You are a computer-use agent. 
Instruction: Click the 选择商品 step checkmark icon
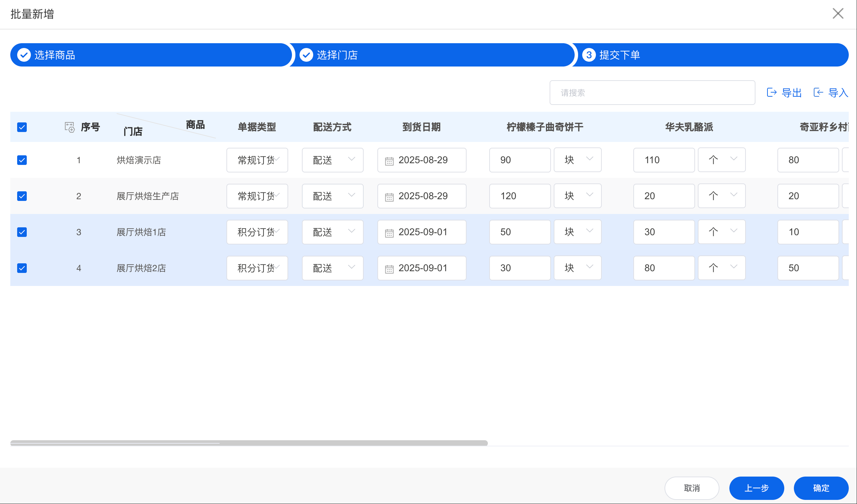24,55
